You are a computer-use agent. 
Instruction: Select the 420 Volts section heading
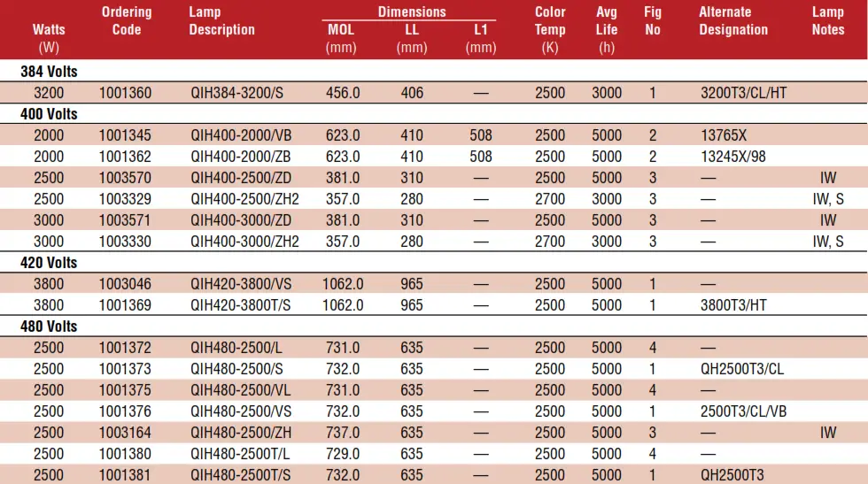pyautogui.click(x=49, y=262)
